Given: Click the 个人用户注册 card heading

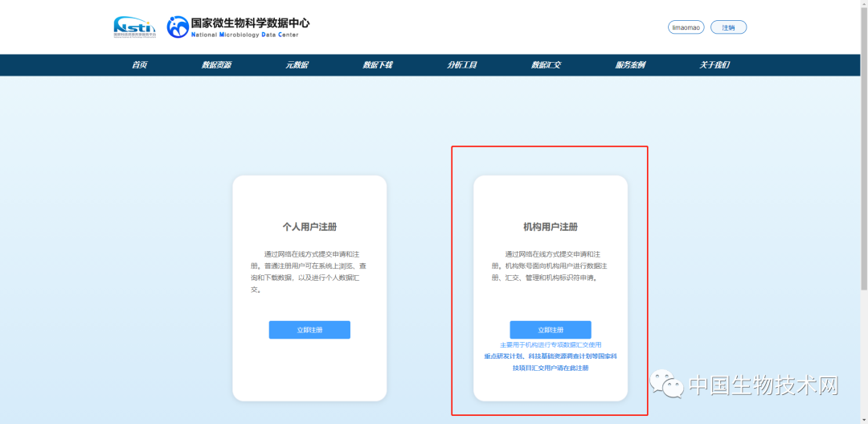Looking at the screenshot, I should (x=309, y=227).
